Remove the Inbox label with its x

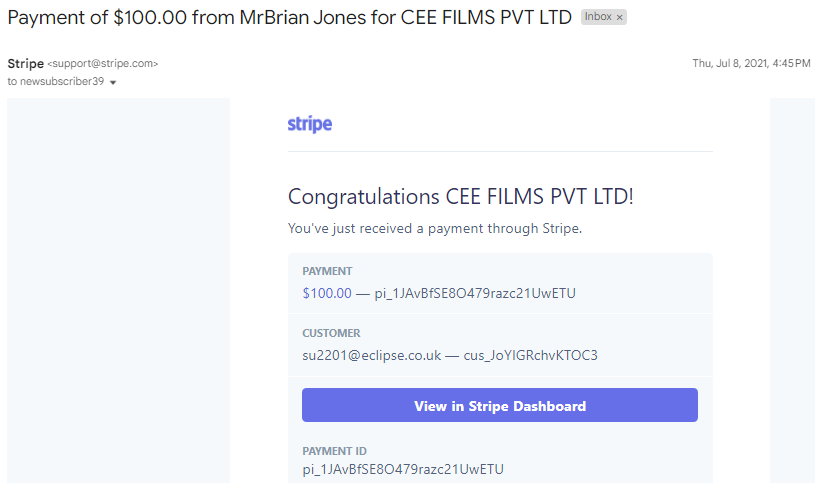[619, 18]
